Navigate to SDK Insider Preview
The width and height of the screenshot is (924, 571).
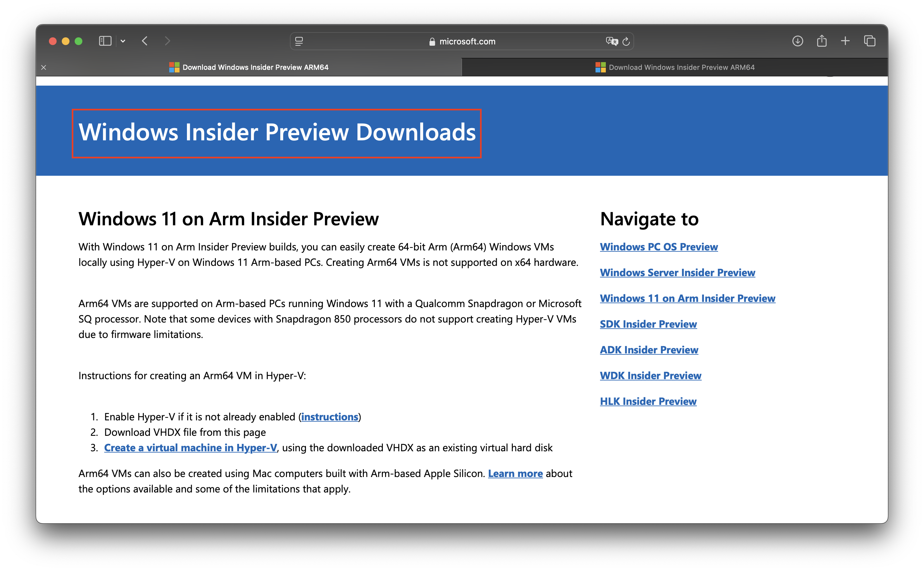click(x=648, y=324)
